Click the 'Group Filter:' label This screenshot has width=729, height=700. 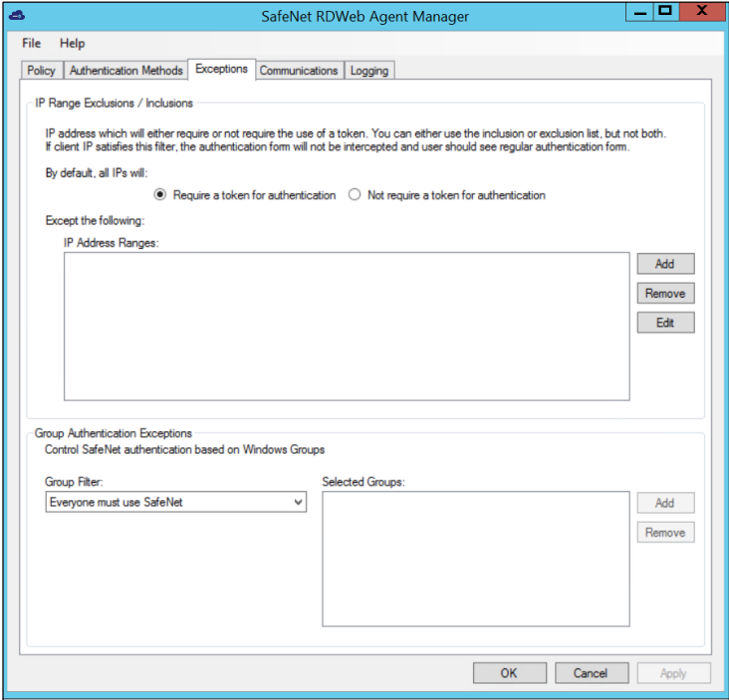74,482
